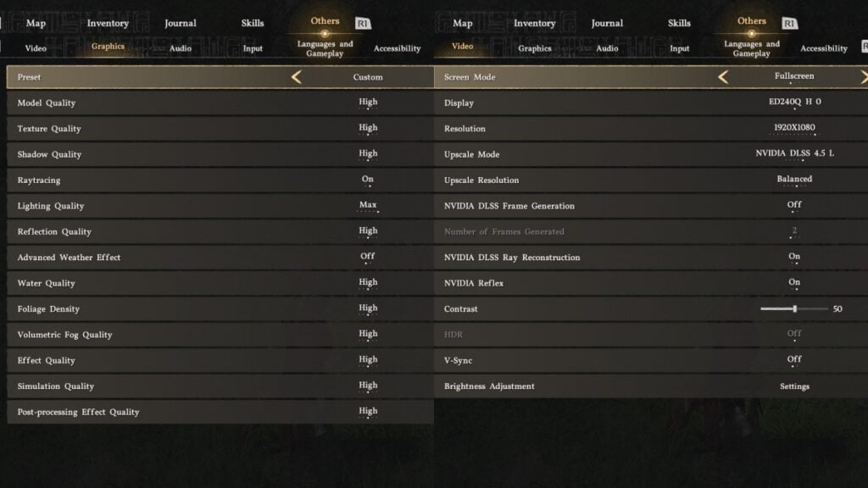Select the Map menu item
Image resolution: width=868 pixels, height=488 pixels.
(35, 23)
